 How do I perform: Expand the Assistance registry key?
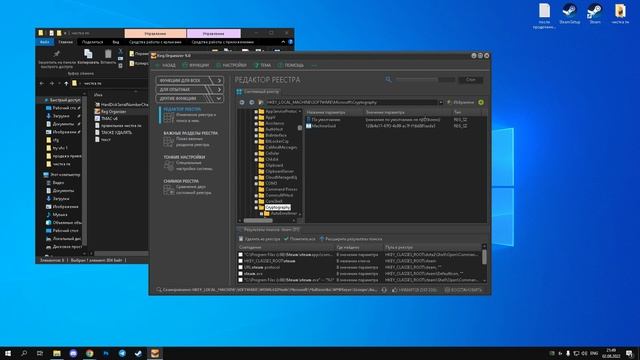256,123
